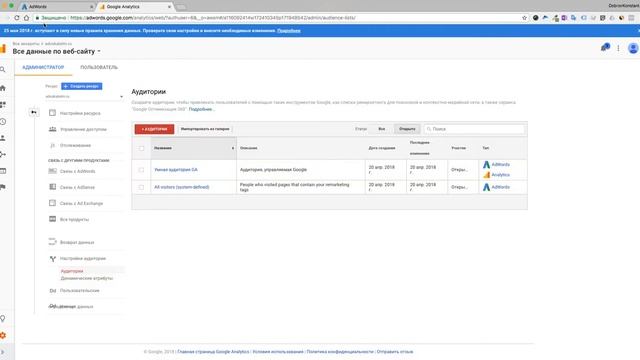Screen dimensions: 640x360
Task: Open Главная страница Google Analytics footer link
Action: (x=213, y=351)
